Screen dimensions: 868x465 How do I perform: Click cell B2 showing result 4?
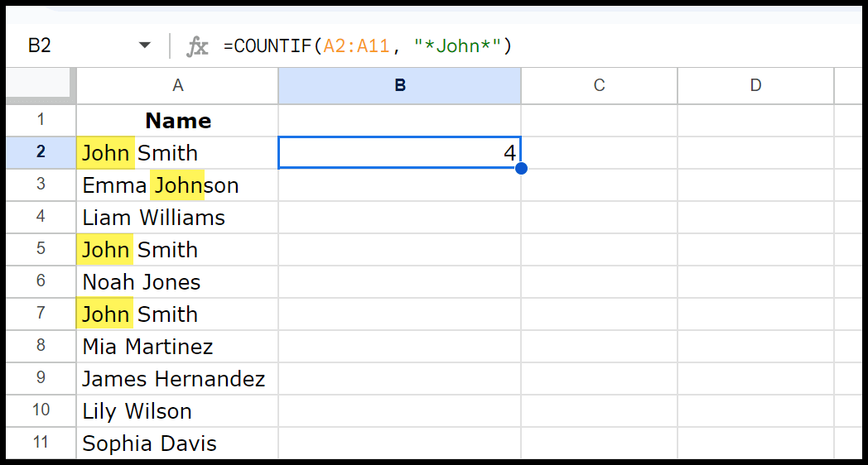(x=400, y=152)
